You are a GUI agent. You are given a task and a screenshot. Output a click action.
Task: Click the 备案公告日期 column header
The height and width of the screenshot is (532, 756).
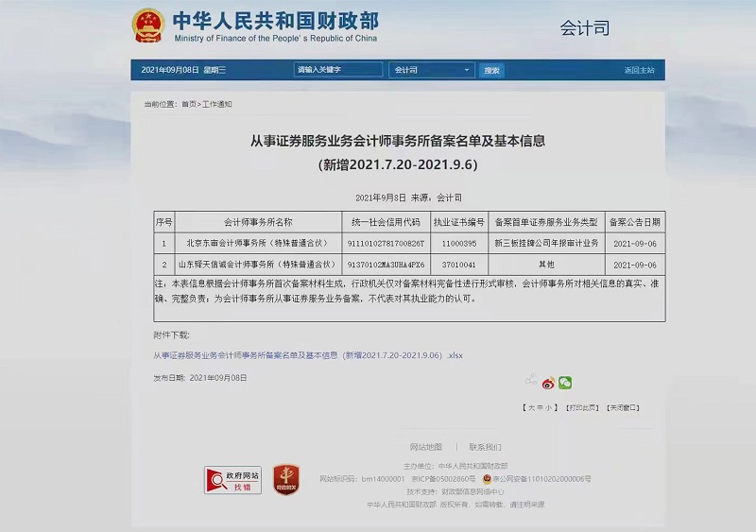[635, 222]
